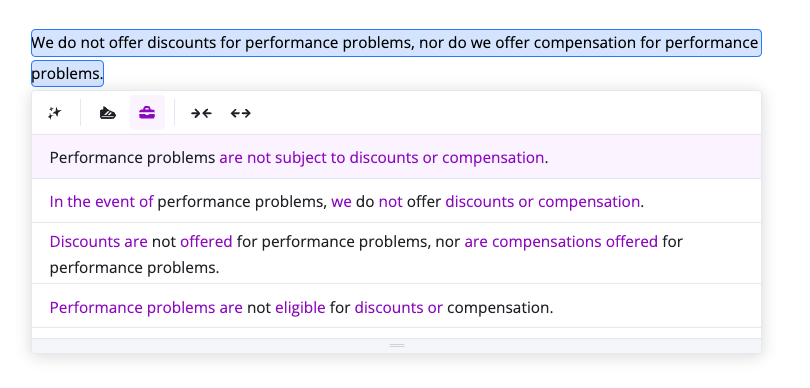Click the purple words 'Discounts are'

click(99, 242)
